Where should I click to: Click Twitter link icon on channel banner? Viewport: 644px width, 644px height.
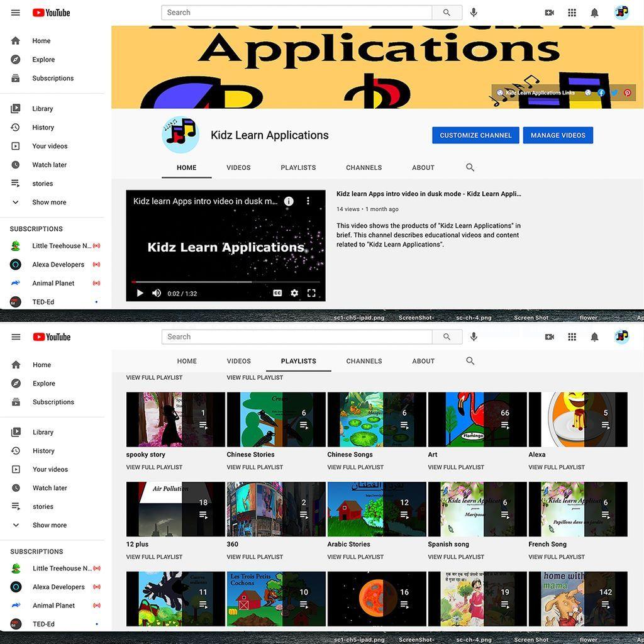(x=614, y=93)
